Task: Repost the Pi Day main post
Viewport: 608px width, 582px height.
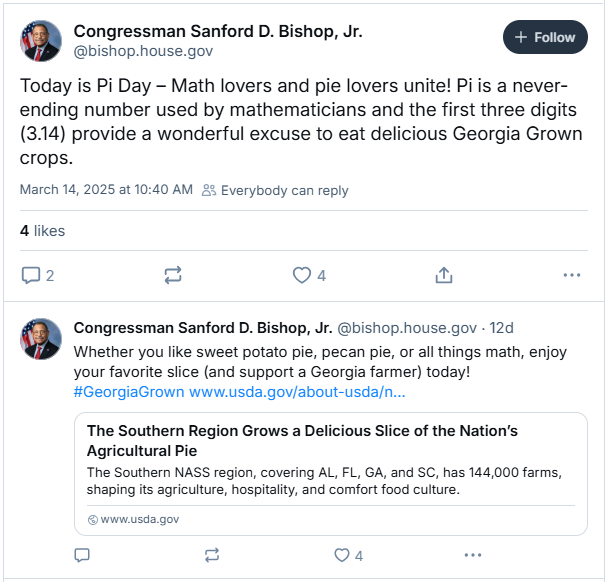Action: [x=172, y=275]
